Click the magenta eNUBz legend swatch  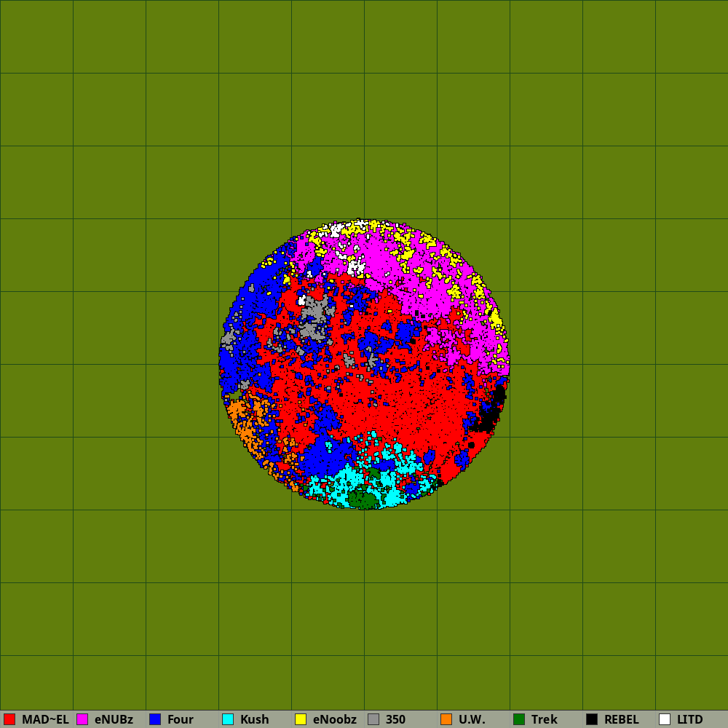[x=82, y=719]
